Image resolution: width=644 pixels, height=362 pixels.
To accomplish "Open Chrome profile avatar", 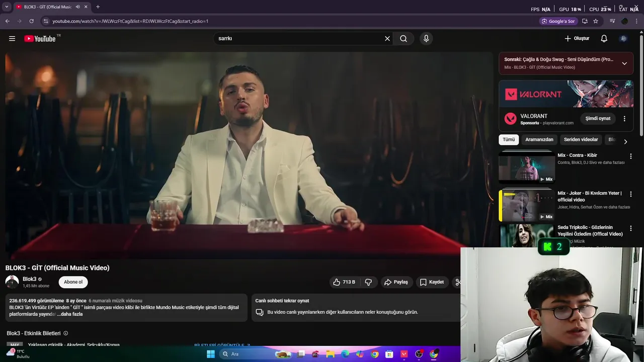I will (624, 21).
